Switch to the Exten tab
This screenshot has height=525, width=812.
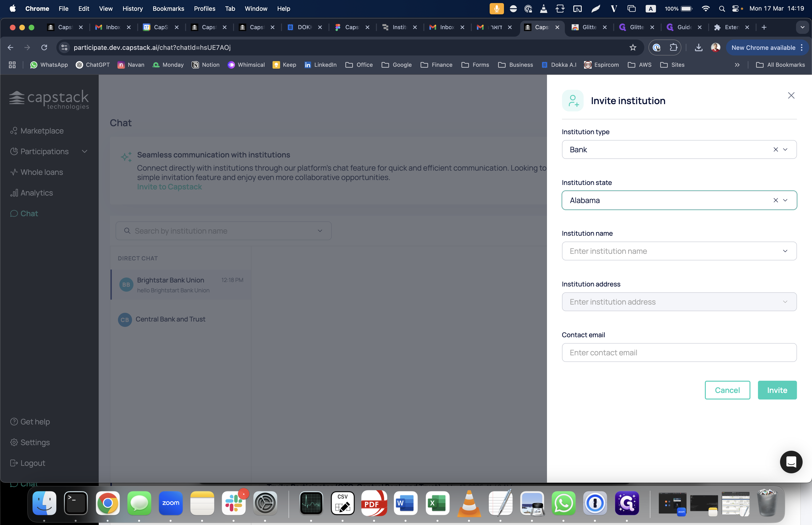point(731,27)
